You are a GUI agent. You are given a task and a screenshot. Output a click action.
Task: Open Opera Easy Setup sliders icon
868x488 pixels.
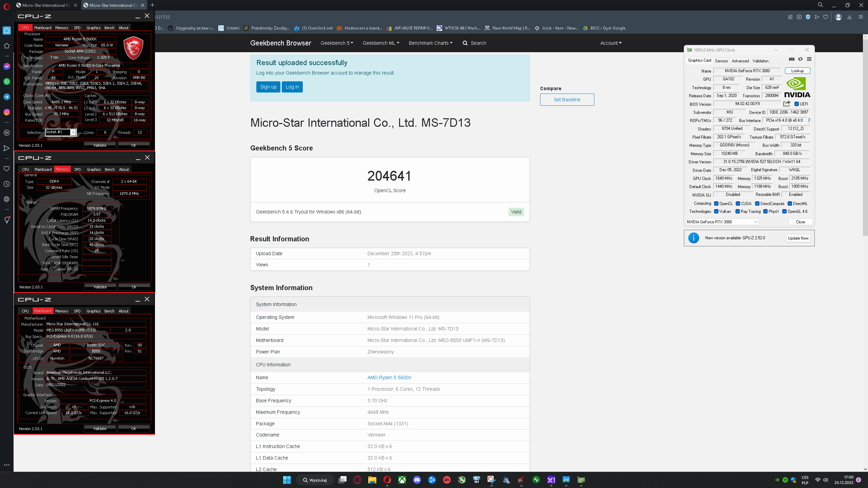tap(861, 17)
